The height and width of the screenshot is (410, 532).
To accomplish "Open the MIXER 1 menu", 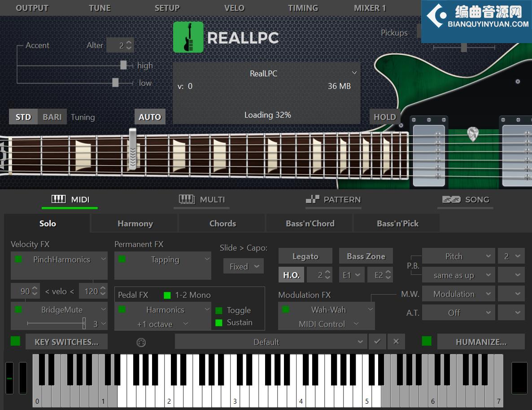I will [370, 8].
